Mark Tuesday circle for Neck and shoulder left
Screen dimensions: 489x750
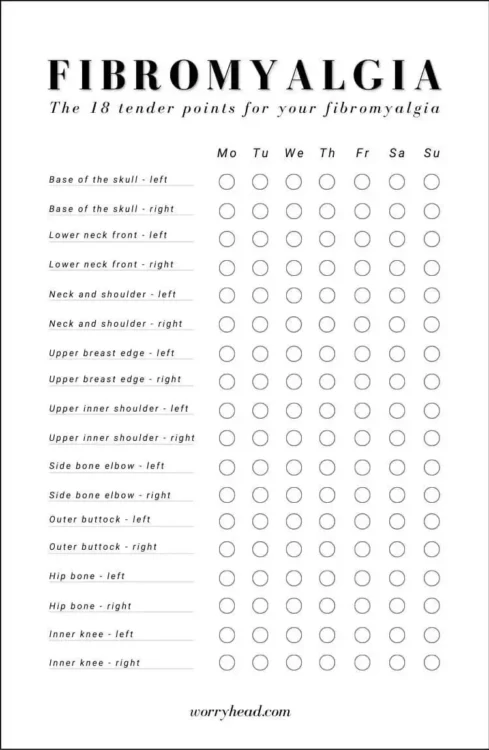click(x=260, y=296)
